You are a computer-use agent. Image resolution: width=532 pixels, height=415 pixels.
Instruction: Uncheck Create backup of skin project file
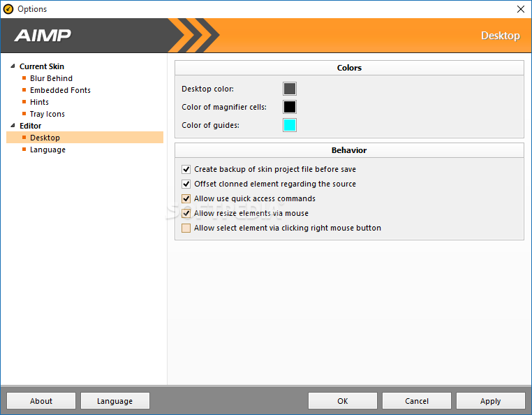tap(186, 169)
